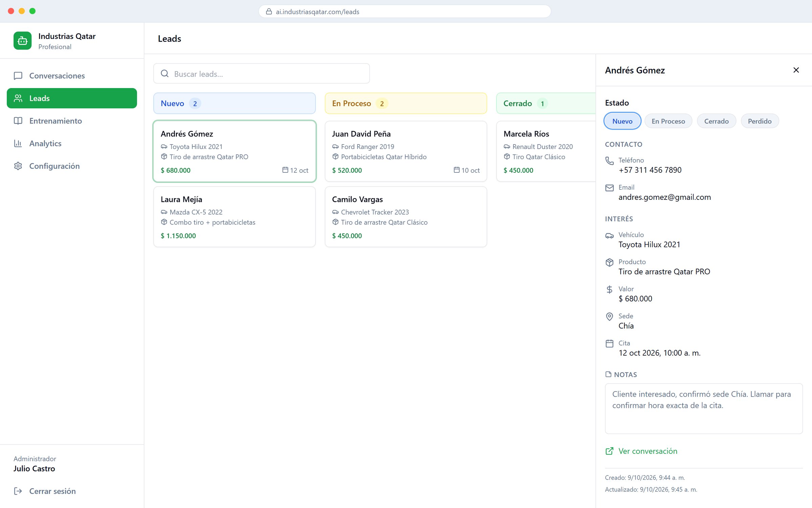Open the Configuración section

point(72,166)
